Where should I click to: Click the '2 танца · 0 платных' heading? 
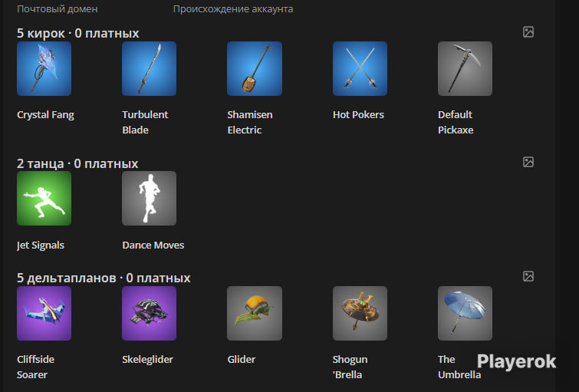(77, 163)
